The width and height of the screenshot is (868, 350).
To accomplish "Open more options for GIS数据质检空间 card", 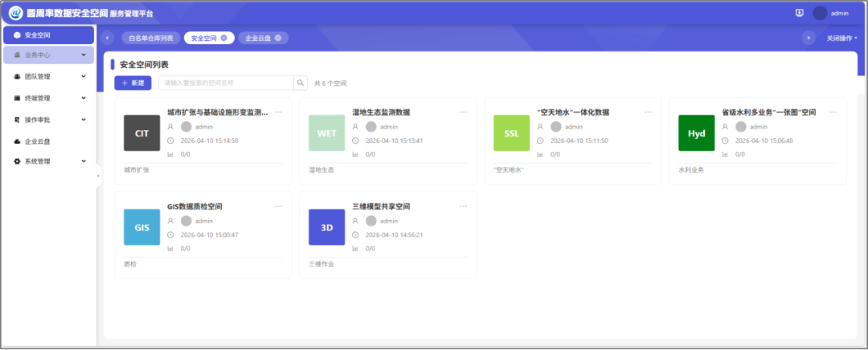I will (278, 206).
